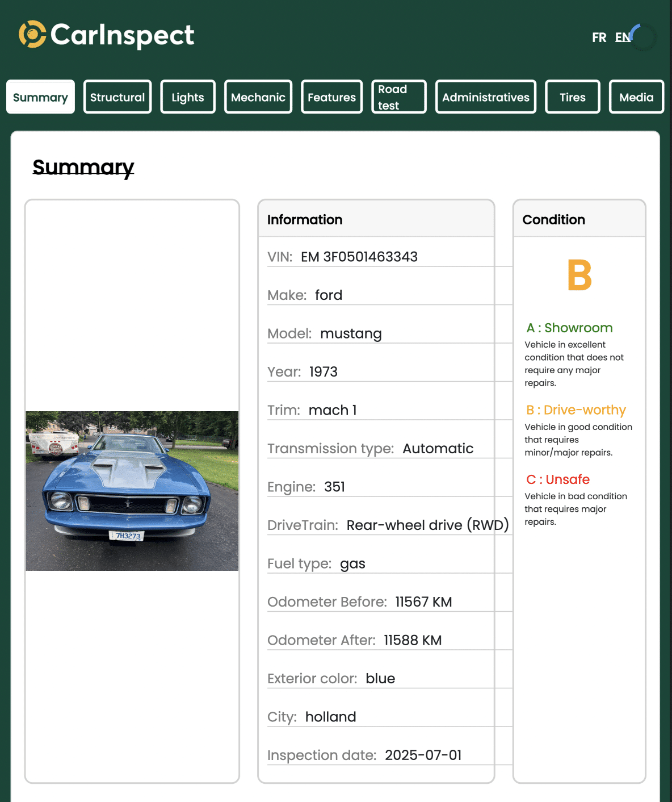Select the Features tab

[x=331, y=97]
